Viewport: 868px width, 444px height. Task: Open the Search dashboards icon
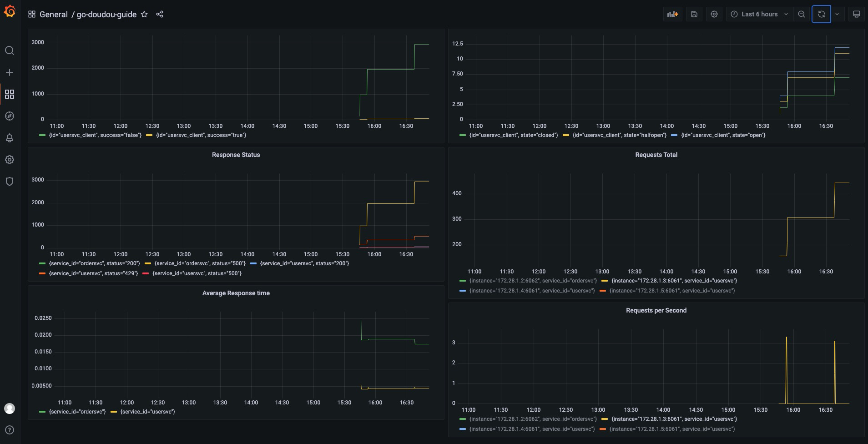tap(10, 50)
